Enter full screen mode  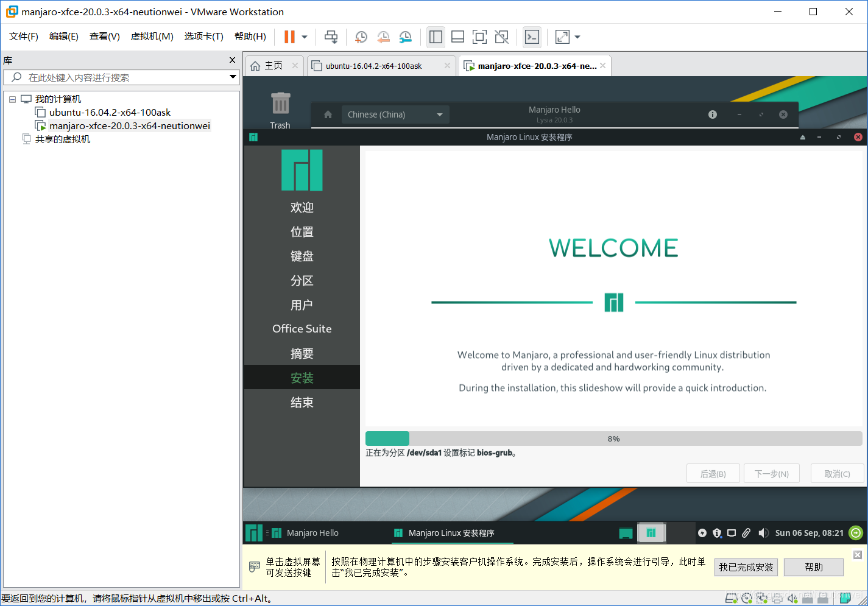point(479,37)
